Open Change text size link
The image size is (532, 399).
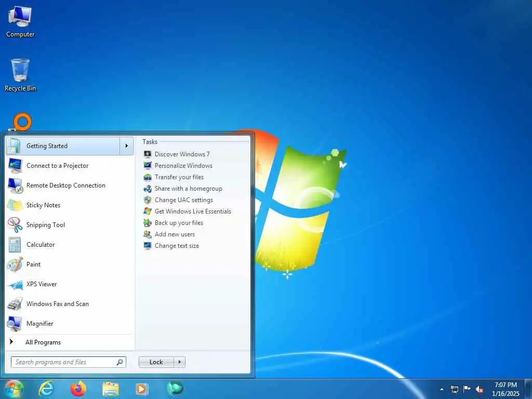click(177, 246)
